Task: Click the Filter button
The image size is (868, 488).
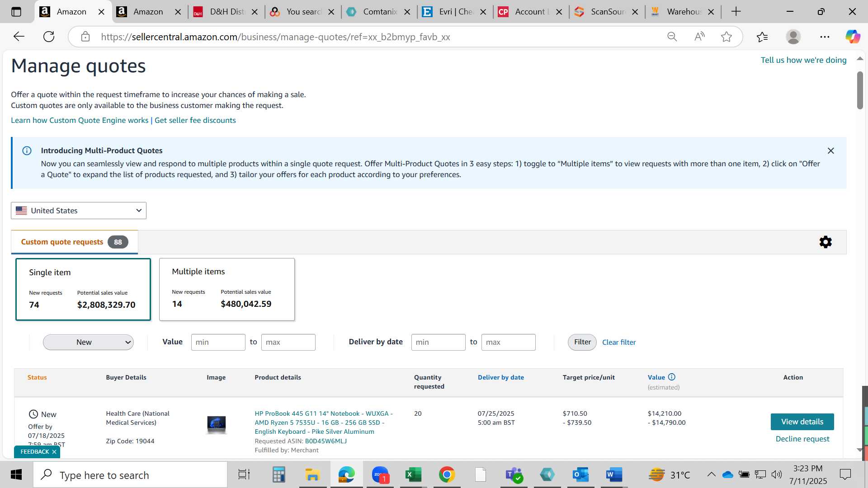Action: pyautogui.click(x=582, y=342)
